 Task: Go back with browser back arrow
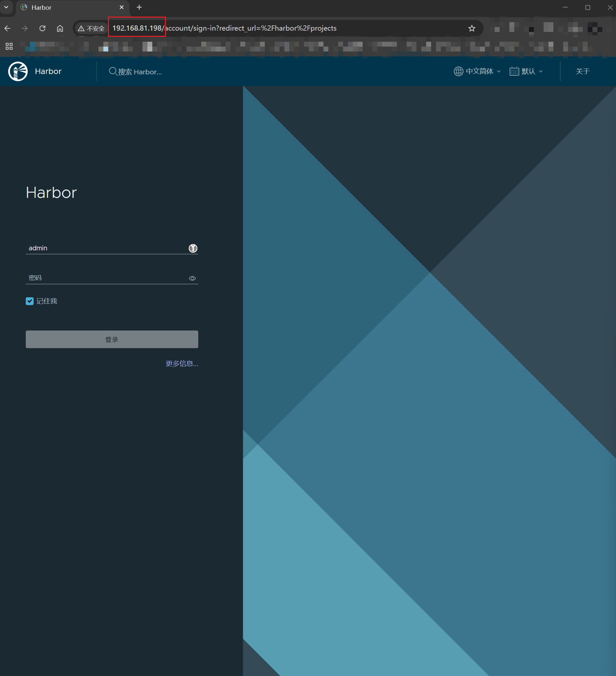(8, 28)
